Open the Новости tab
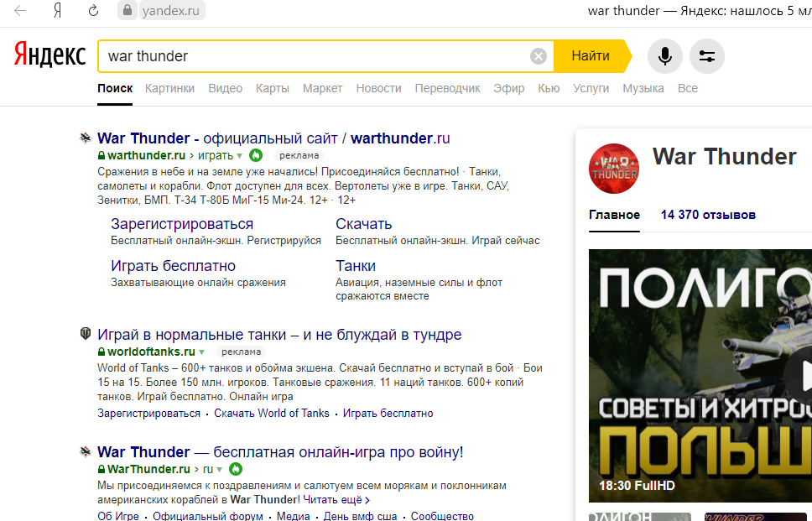Image resolution: width=812 pixels, height=521 pixels. (378, 89)
